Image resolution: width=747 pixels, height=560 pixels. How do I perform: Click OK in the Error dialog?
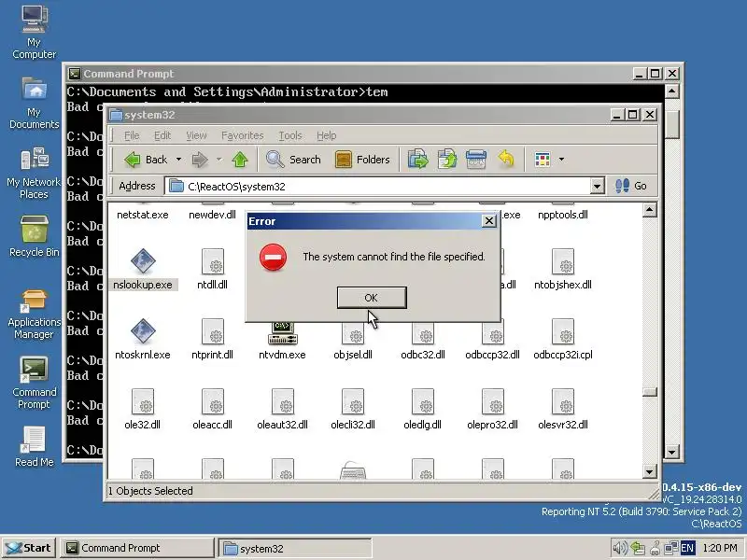(372, 298)
